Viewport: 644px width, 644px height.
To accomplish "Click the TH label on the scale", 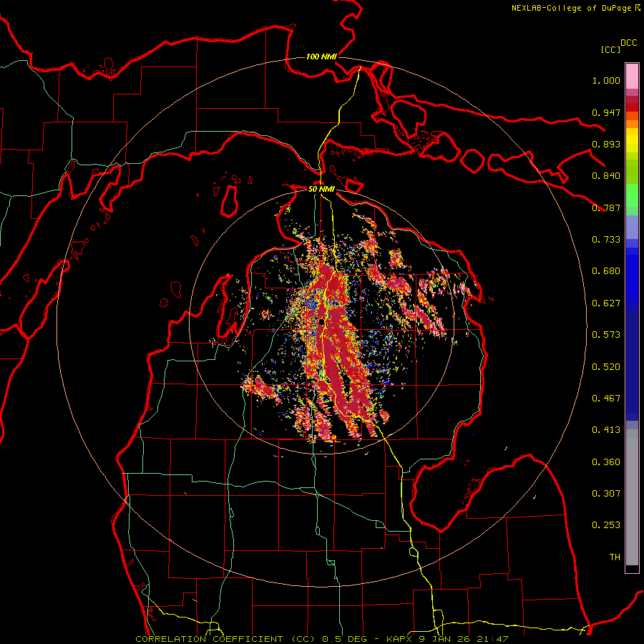I will 615,557.
